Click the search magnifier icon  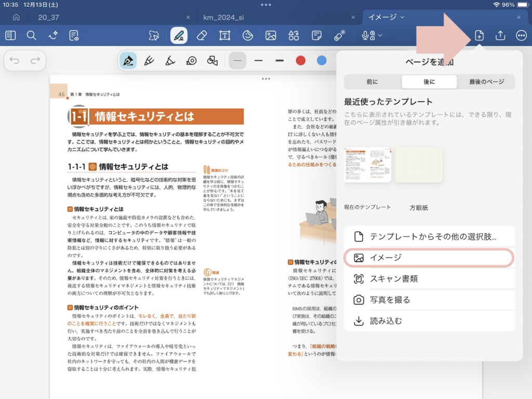point(32,35)
